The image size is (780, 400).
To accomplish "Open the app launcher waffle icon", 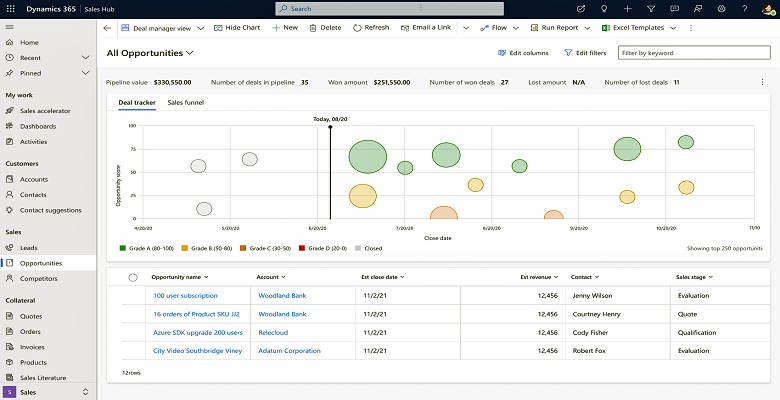I will [10, 8].
